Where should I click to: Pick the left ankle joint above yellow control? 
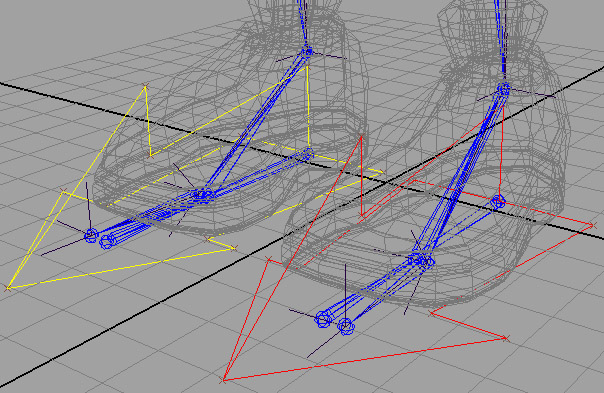pos(307,52)
